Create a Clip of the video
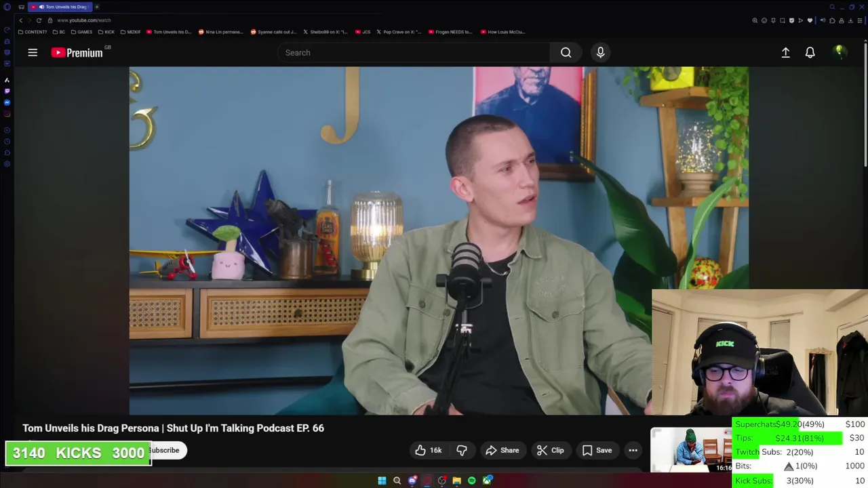 pos(550,450)
